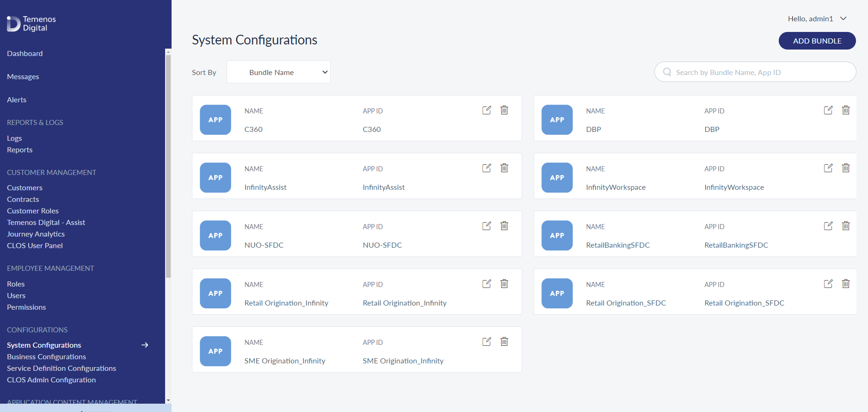Open Contracts page
The width and height of the screenshot is (868, 412).
(23, 200)
